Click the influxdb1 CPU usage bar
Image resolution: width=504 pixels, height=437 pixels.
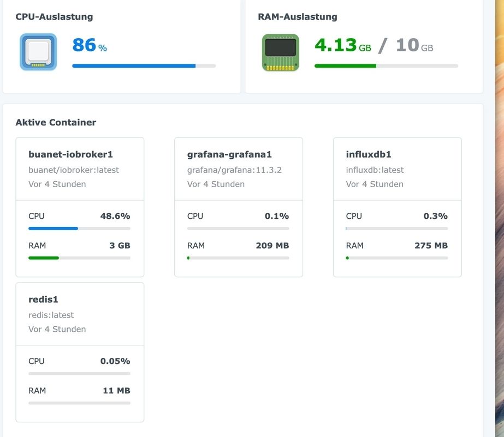[397, 229]
